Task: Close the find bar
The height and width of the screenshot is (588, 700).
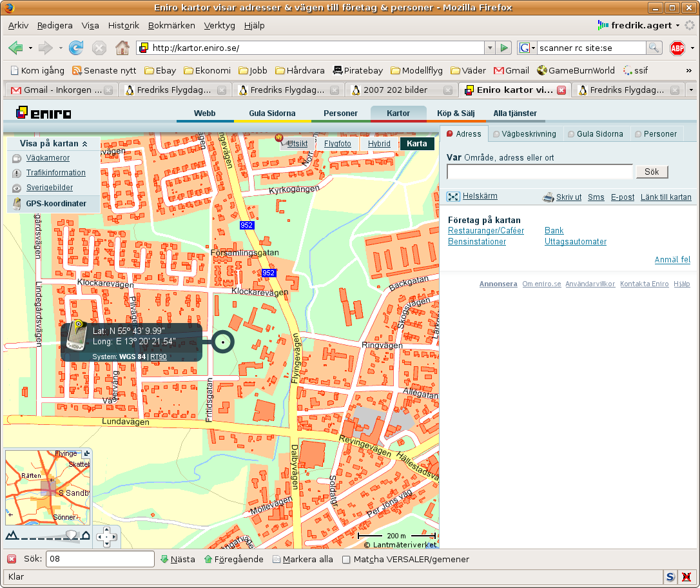Action: tap(12, 560)
